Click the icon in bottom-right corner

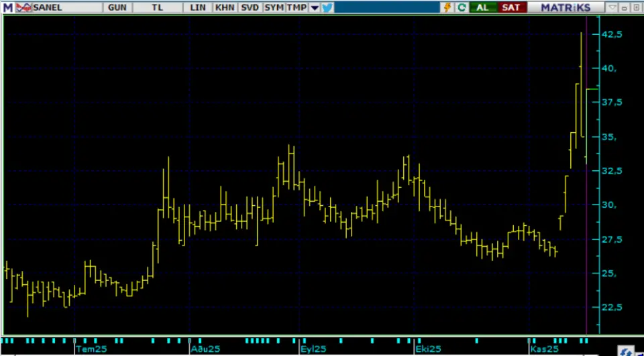[x=626, y=351]
